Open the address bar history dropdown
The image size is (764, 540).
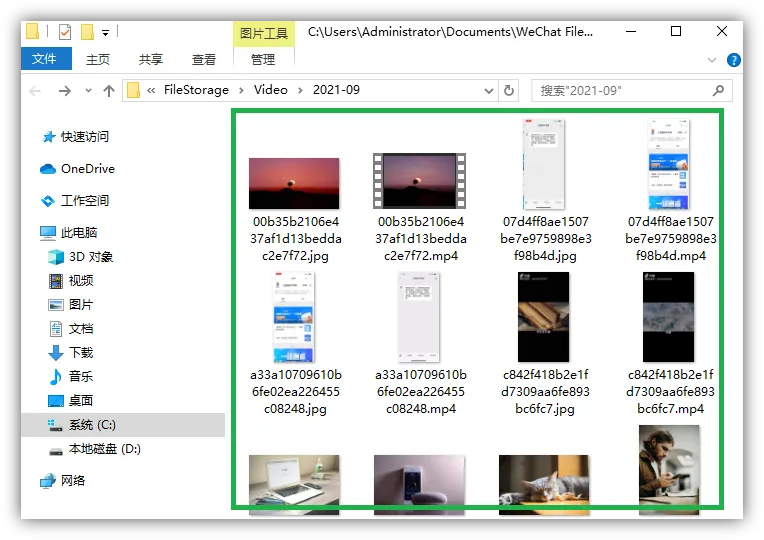coord(489,91)
